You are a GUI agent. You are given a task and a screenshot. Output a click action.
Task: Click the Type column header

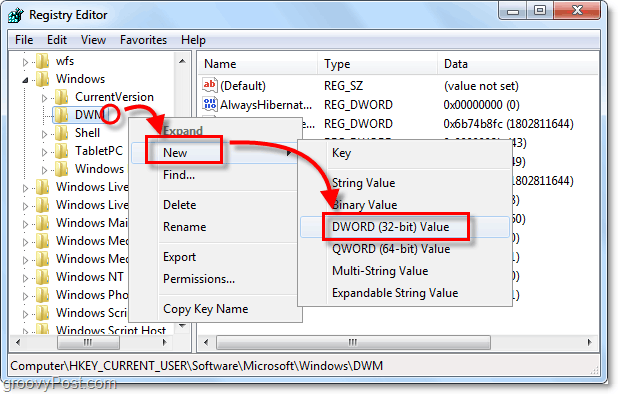click(x=378, y=64)
